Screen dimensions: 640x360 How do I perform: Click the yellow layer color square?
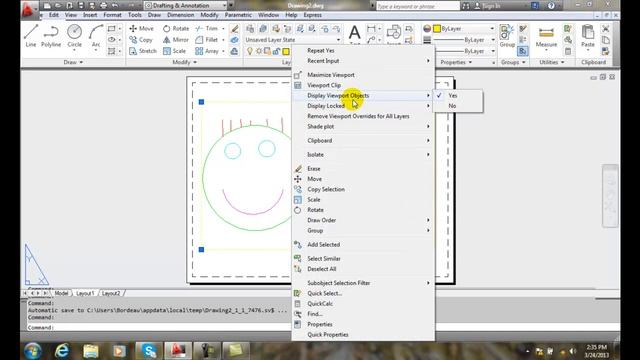click(x=286, y=51)
